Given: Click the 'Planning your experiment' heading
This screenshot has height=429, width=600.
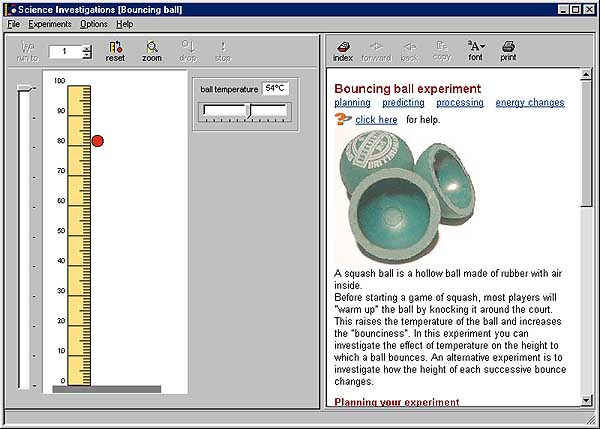Looking at the screenshot, I should 397,402.
